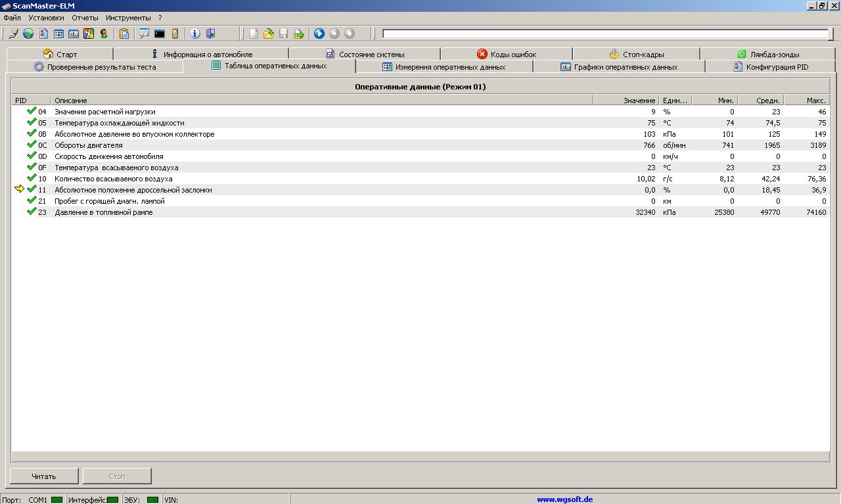Click the clipboard toolbar icon
This screenshot has height=504, width=841.
coord(124,34)
